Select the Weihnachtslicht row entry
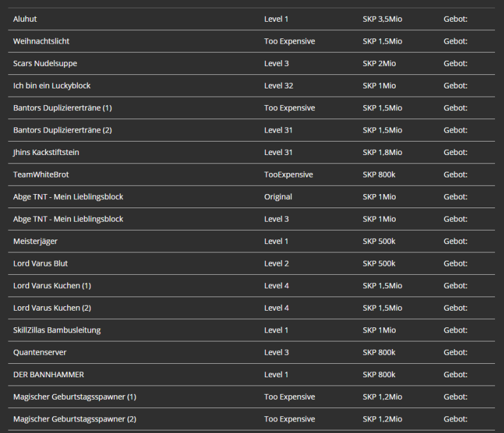Image resolution: width=504 pixels, height=433 pixels. [251, 41]
